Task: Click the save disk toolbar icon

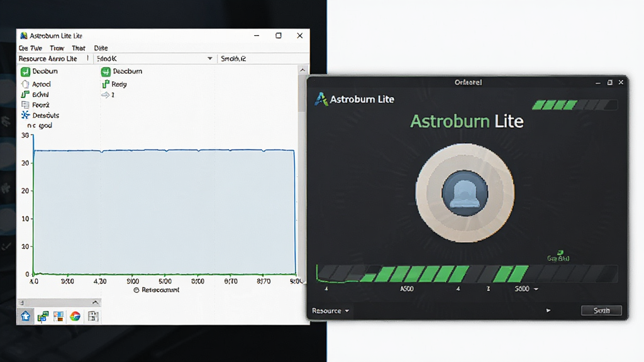Action: [x=93, y=317]
